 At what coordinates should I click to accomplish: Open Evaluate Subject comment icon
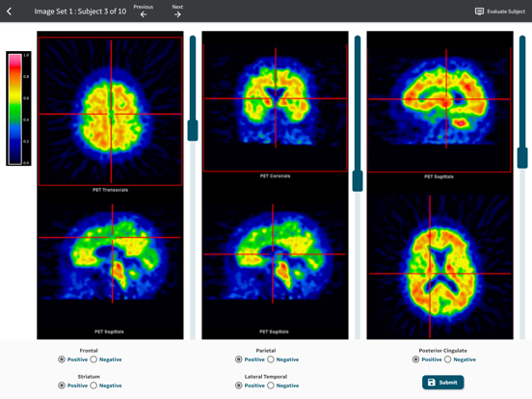(479, 12)
